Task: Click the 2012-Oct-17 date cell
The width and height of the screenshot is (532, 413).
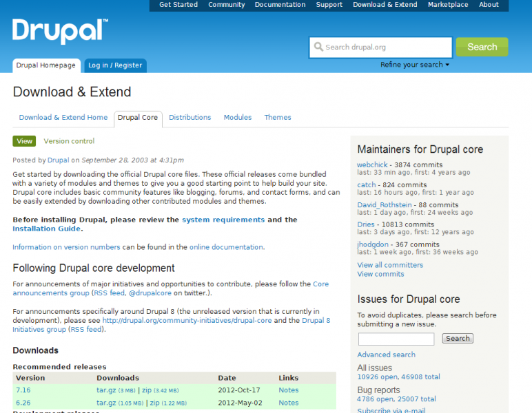Action: (239, 390)
